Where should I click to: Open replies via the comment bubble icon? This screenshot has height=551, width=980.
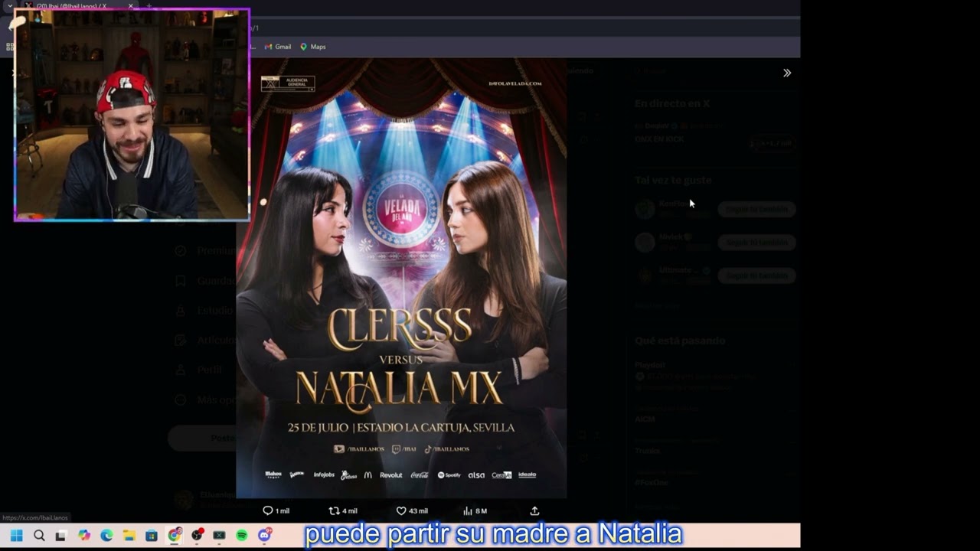[x=268, y=510]
